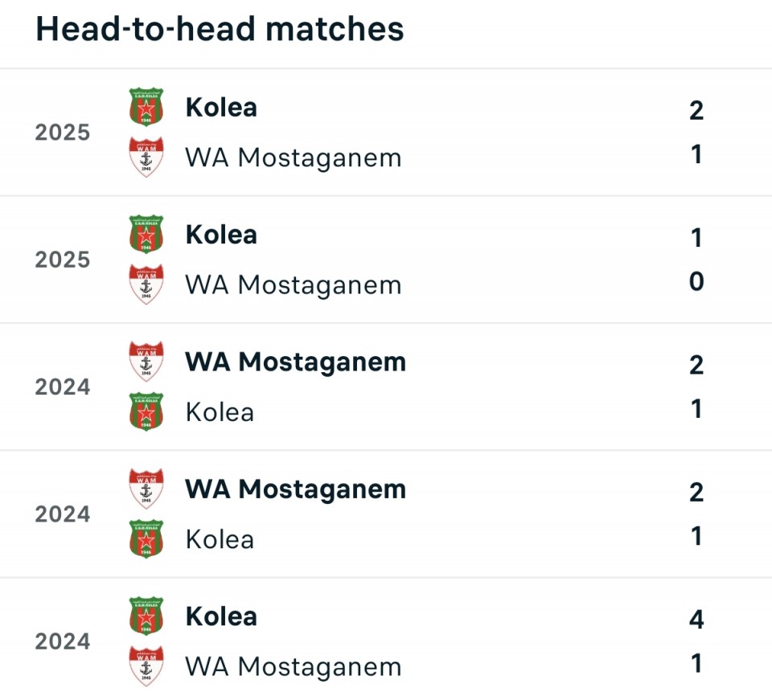Open Kolea team from first 2025 match
772x700 pixels.
pos(221,108)
